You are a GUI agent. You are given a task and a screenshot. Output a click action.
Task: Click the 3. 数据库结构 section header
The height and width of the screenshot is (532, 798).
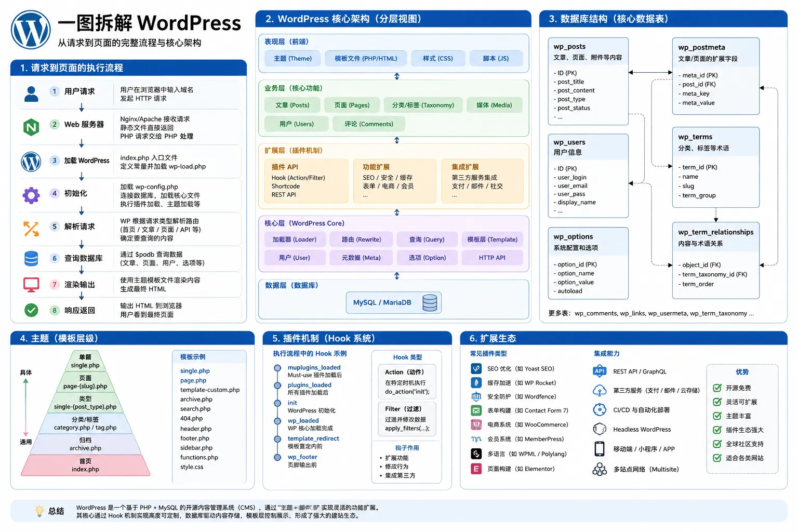663,19
